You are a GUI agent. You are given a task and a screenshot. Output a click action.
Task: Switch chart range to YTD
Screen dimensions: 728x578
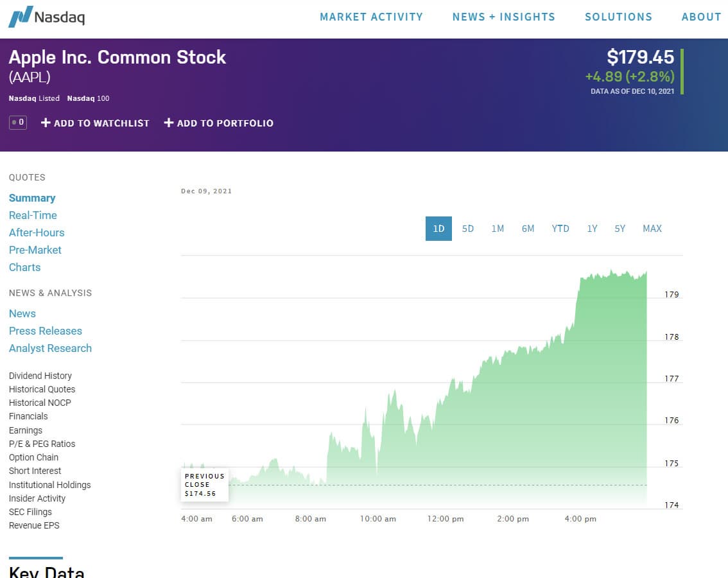pos(560,229)
